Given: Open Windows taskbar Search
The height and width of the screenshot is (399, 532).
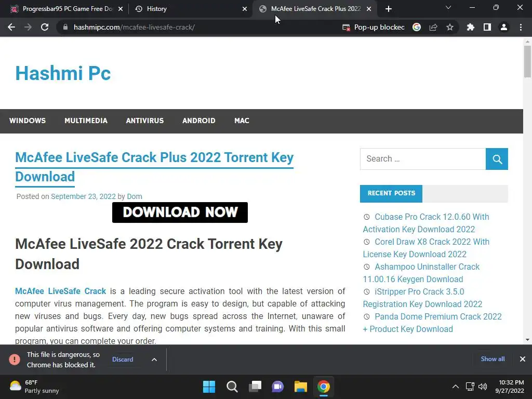Looking at the screenshot, I should pos(232,387).
